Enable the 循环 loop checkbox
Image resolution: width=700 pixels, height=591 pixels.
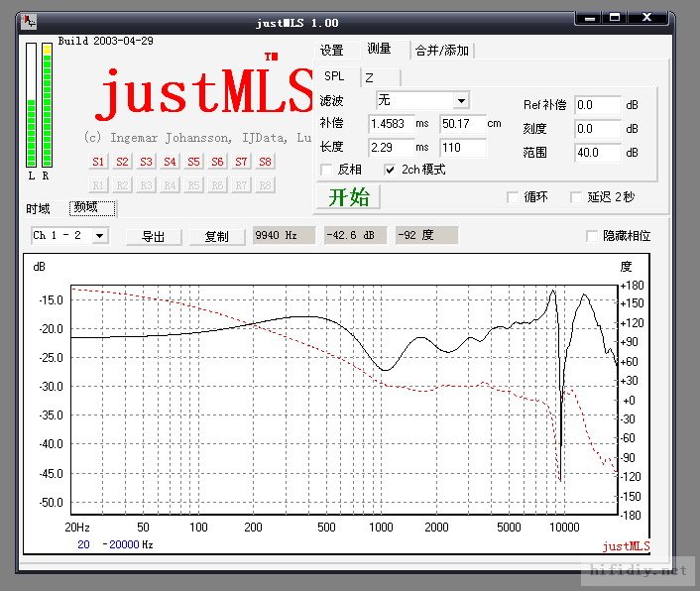click(513, 197)
